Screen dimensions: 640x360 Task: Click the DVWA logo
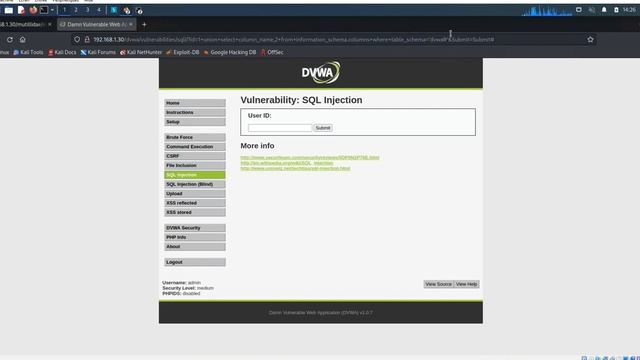click(321, 73)
